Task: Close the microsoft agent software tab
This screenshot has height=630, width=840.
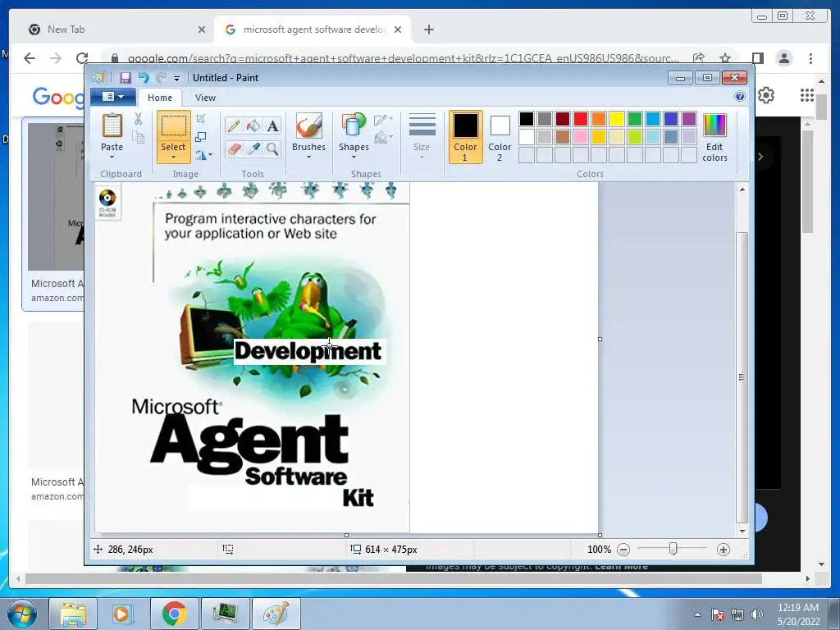Action: tap(398, 30)
